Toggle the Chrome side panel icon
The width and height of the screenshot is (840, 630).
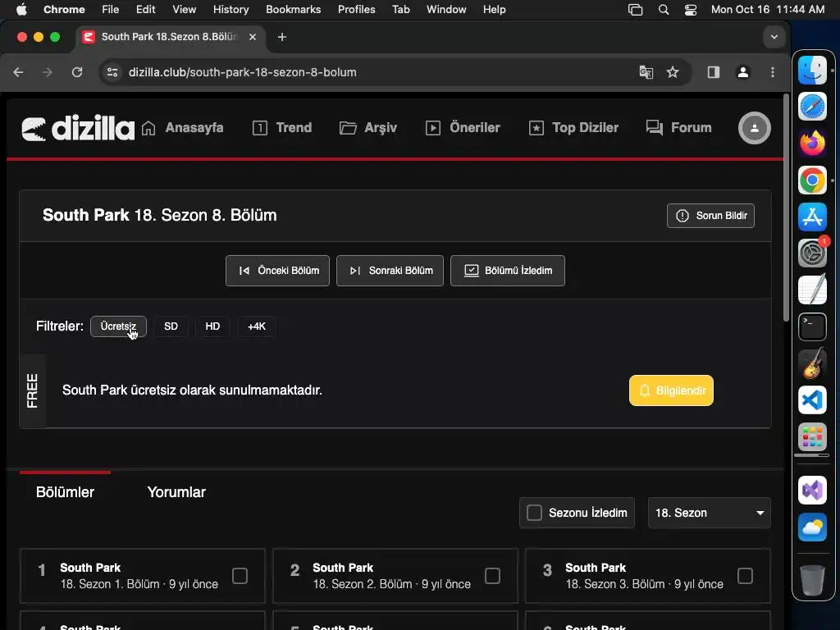point(714,72)
